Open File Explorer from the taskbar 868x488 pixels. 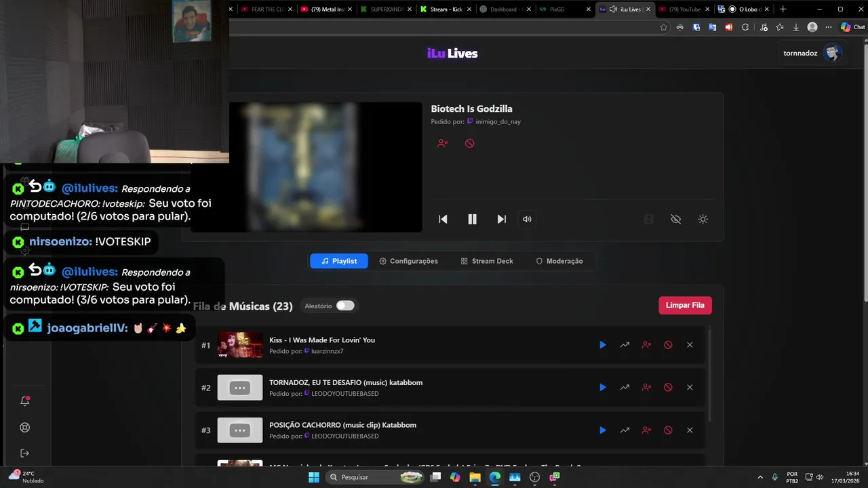(475, 477)
